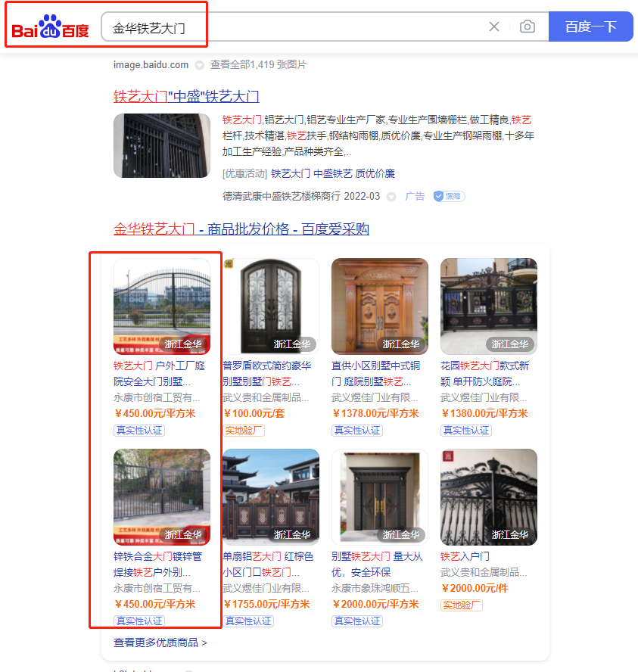Screen dimensions: 638x672
Task: Open product title 单扇铝艺大门 红棕色小区门口
Action: click(268, 565)
